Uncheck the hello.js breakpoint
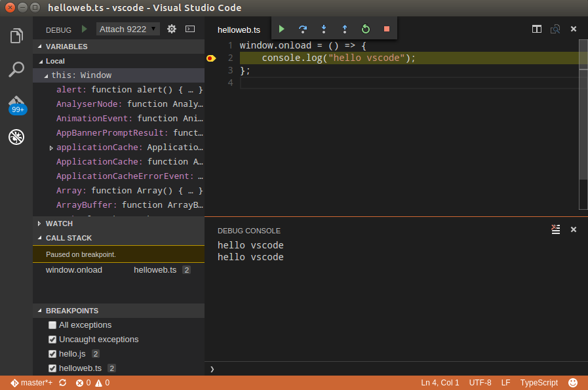Viewport: 588px width, 390px height. coord(52,354)
